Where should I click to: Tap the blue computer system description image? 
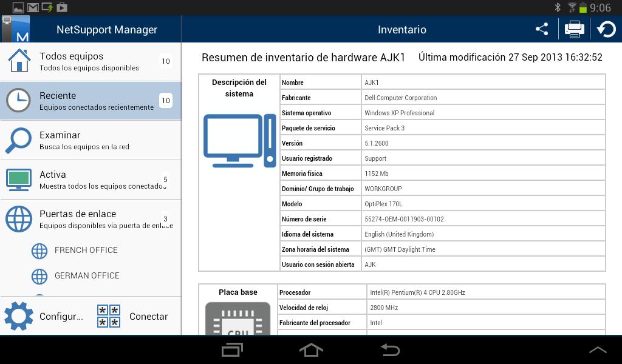[x=239, y=141]
